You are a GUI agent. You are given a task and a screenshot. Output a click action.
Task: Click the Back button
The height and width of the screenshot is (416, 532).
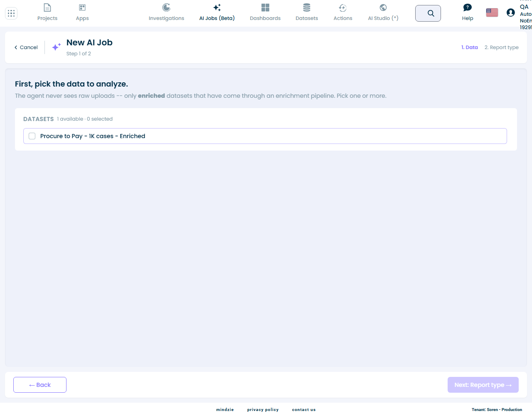coord(40,385)
